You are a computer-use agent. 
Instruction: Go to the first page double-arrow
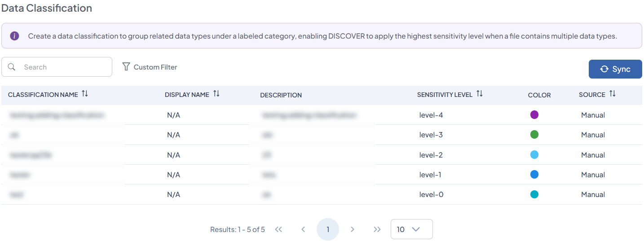click(x=278, y=229)
